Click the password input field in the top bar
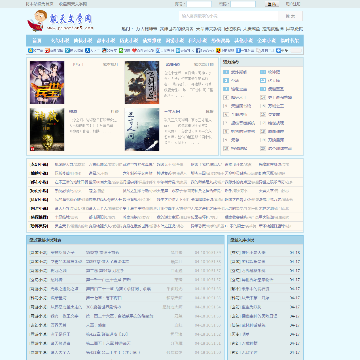360x360 pixels. pos(243,4)
